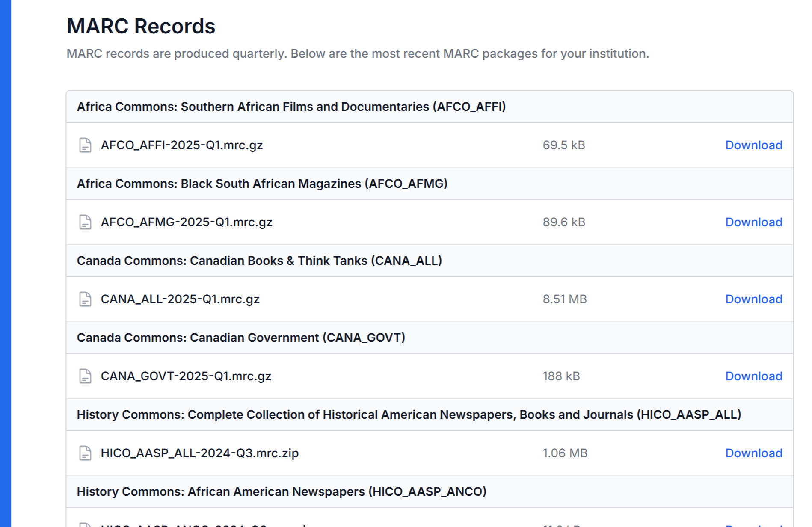Viewport: 812px width, 527px height.
Task: Select the African American Newspapers (HICO_AASP_ANCO) heading
Action: 282,491
